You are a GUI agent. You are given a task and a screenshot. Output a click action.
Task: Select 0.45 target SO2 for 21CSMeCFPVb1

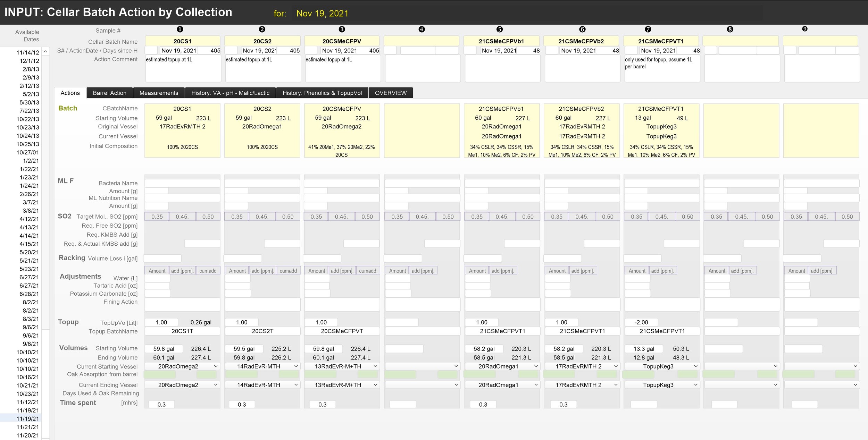point(502,217)
